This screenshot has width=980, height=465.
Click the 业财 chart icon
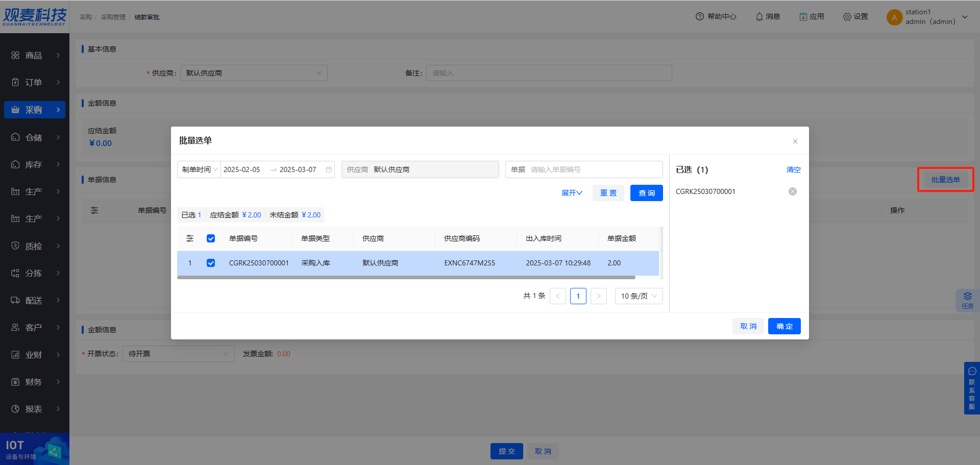[15, 355]
